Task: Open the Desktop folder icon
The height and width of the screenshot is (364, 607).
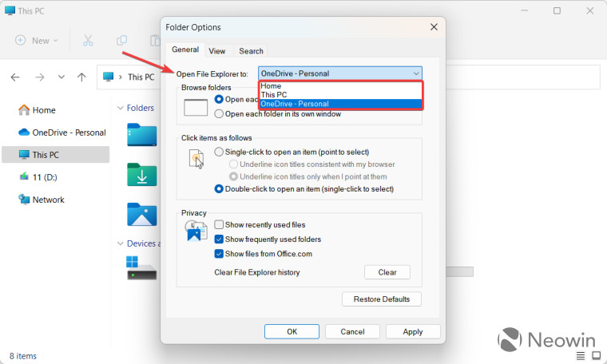Action: [141, 135]
